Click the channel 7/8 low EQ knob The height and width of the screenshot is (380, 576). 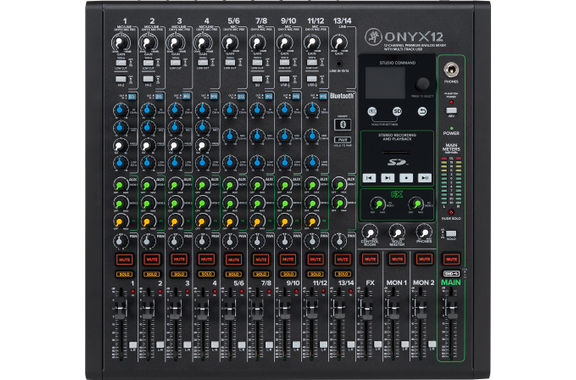(257, 162)
